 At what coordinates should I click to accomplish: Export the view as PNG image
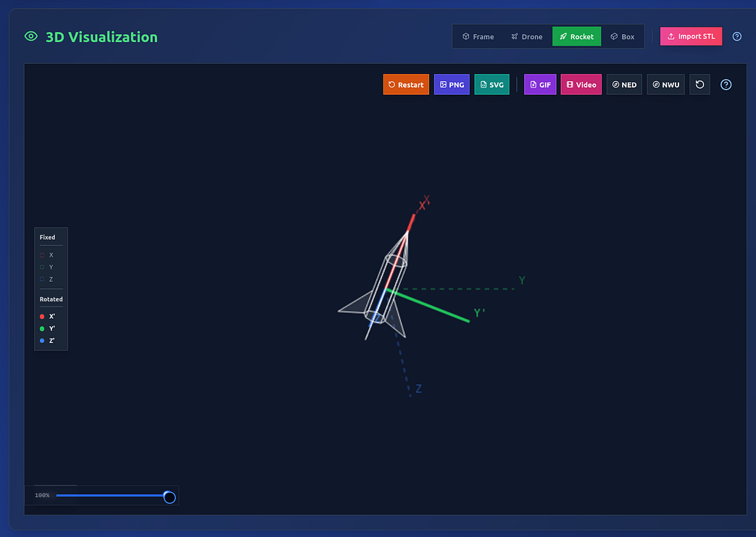(x=451, y=85)
